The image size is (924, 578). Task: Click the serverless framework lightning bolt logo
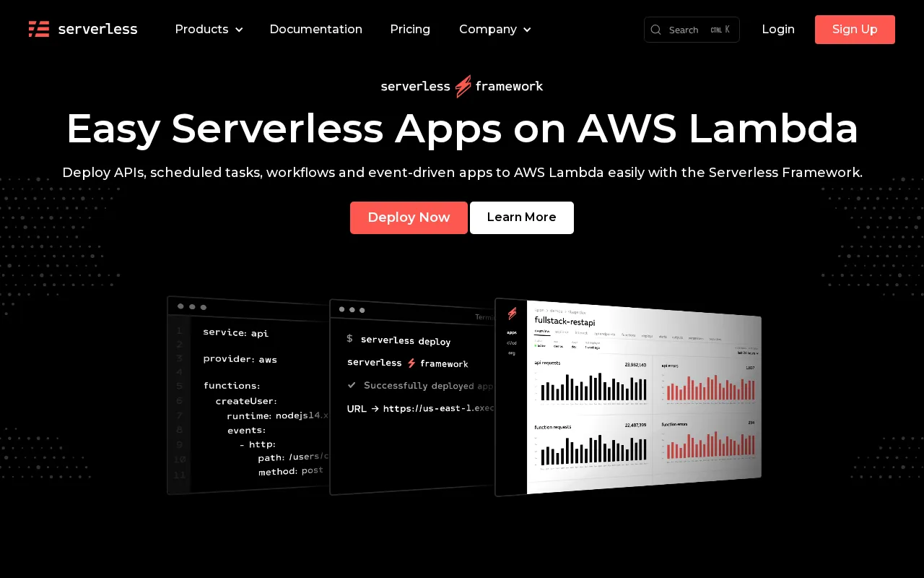tap(463, 86)
